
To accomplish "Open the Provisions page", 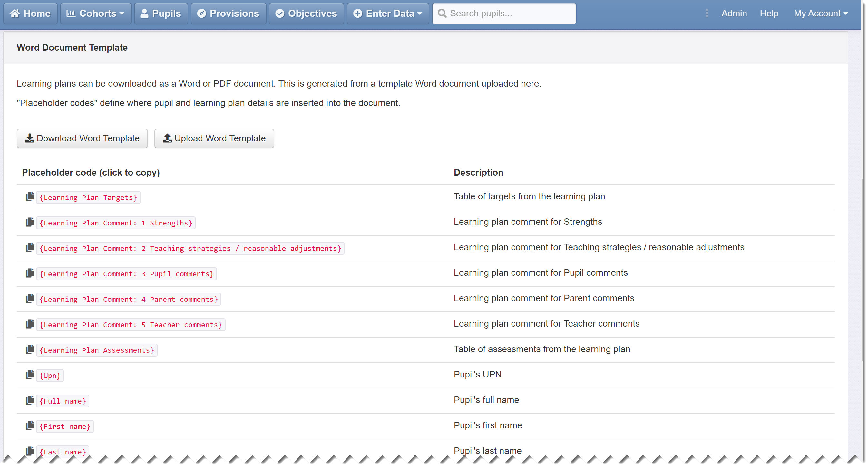I will [x=229, y=14].
